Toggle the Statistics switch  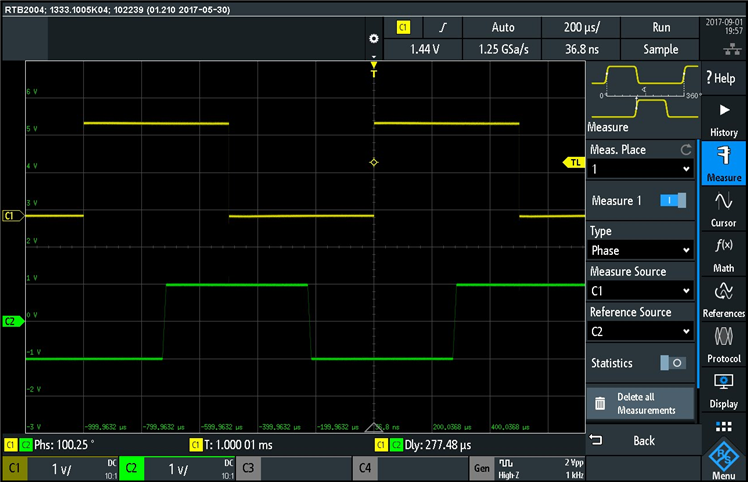[673, 363]
